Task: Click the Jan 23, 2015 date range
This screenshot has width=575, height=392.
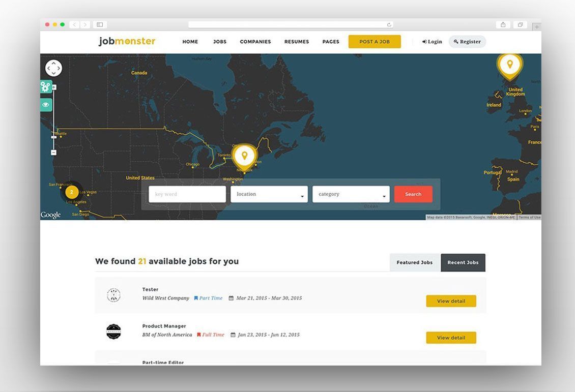Action: click(x=269, y=335)
